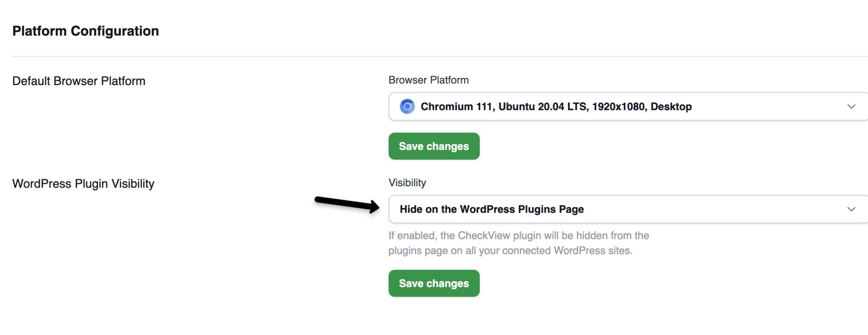
Task: Click the Visibility field label
Action: coord(407,182)
